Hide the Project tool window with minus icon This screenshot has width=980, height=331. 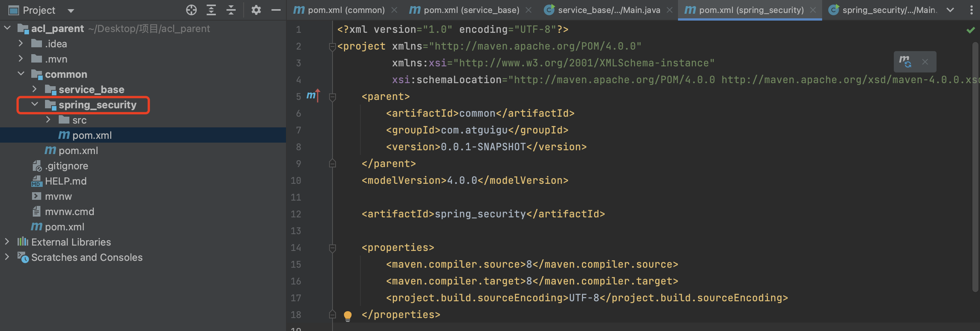pos(276,10)
